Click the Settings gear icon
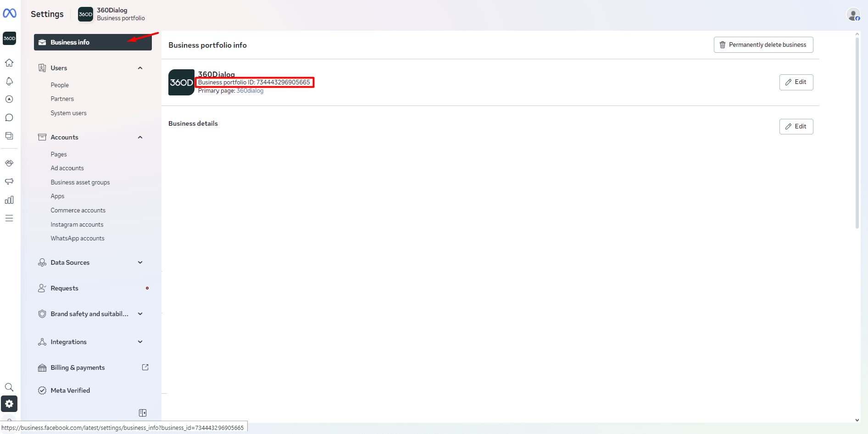 pyautogui.click(x=9, y=404)
